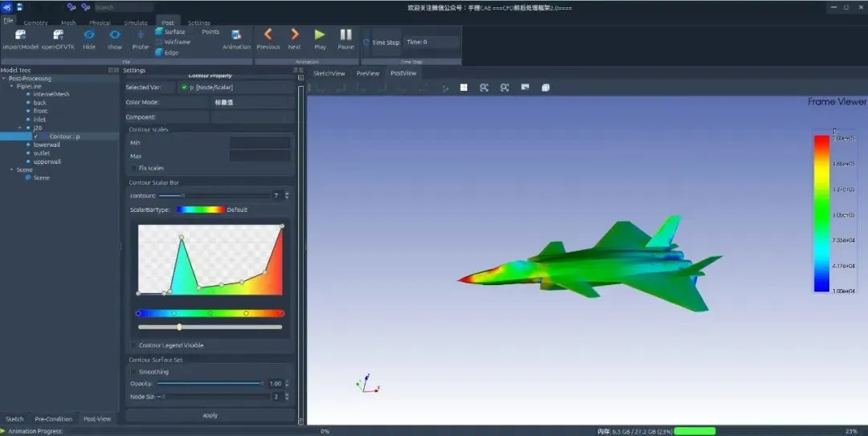Click the Min contour scale field
Viewport: 868px width, 436px height.
coord(260,143)
